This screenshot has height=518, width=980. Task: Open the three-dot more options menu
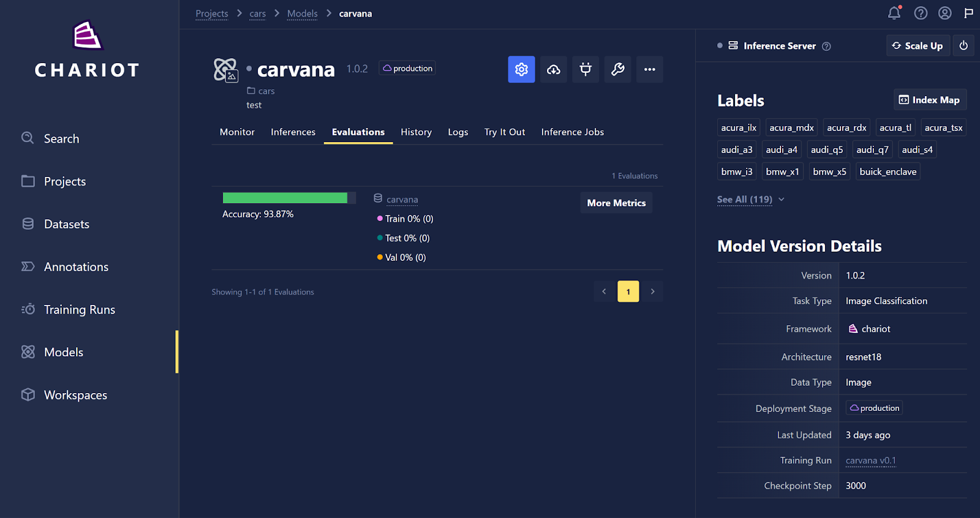tap(650, 69)
